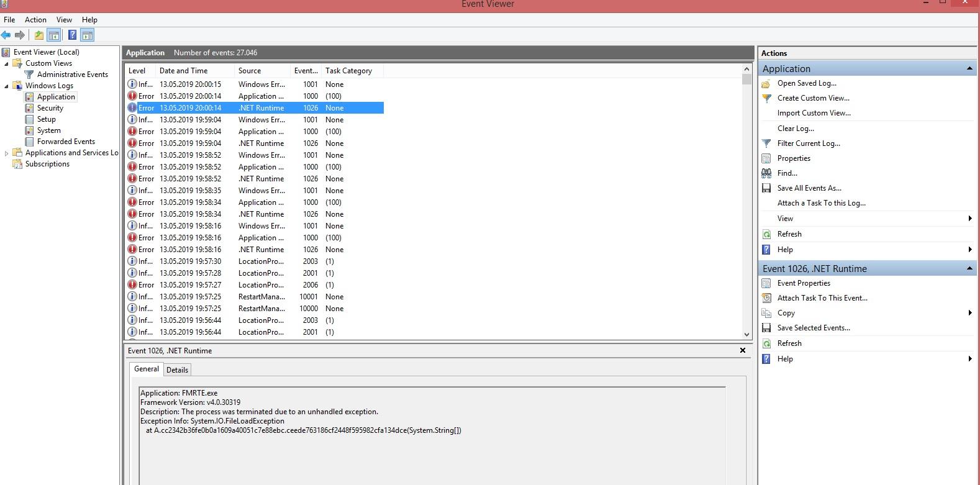Viewport: 980px width, 485px height.
Task: Click the Open Saved Log folder icon
Action: tap(766, 83)
